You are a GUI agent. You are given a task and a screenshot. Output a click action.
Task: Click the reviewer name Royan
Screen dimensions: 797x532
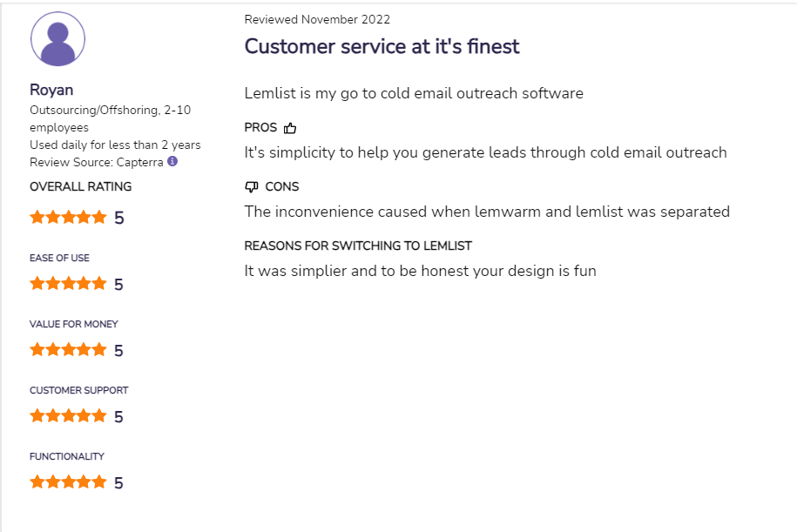[x=51, y=90]
